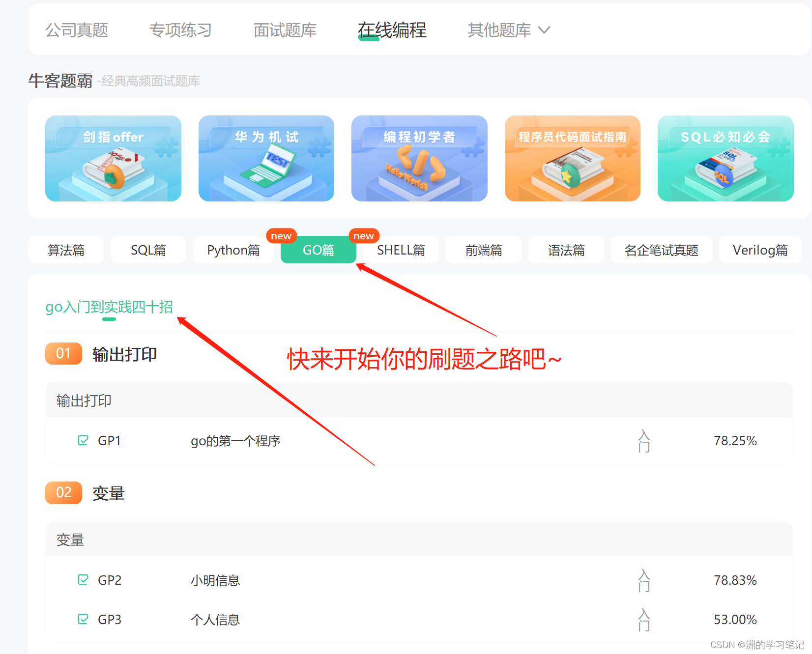Click the GP2 problem ID
The image size is (812, 654).
tap(110, 580)
